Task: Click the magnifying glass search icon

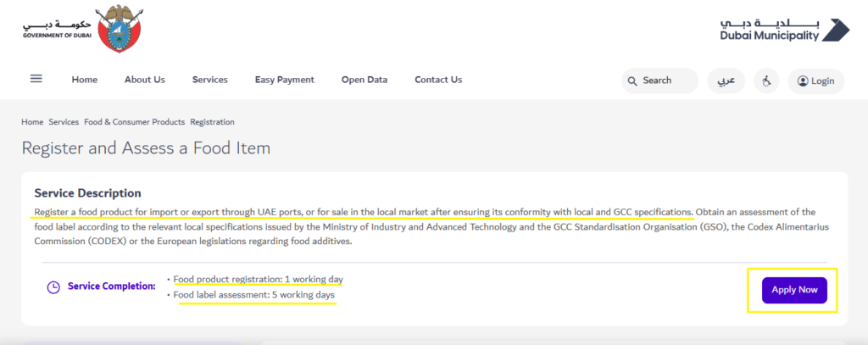Action: click(632, 81)
